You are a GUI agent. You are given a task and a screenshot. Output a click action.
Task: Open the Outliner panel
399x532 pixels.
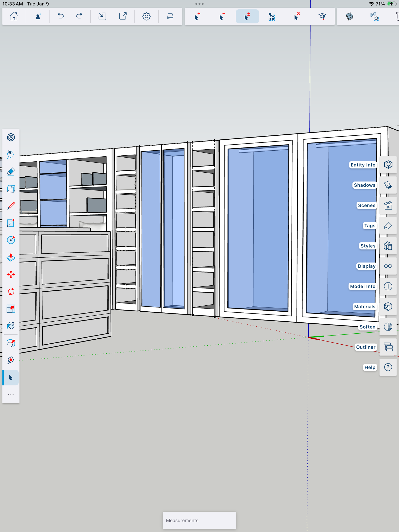388,347
